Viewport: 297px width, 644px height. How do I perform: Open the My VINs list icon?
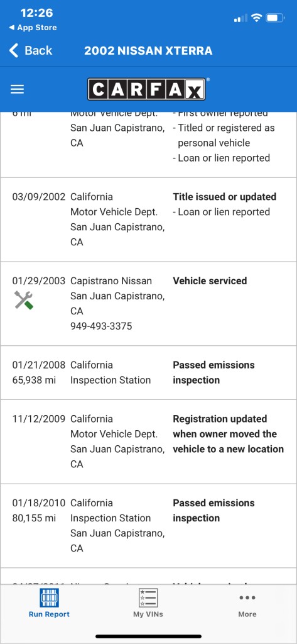(x=148, y=597)
